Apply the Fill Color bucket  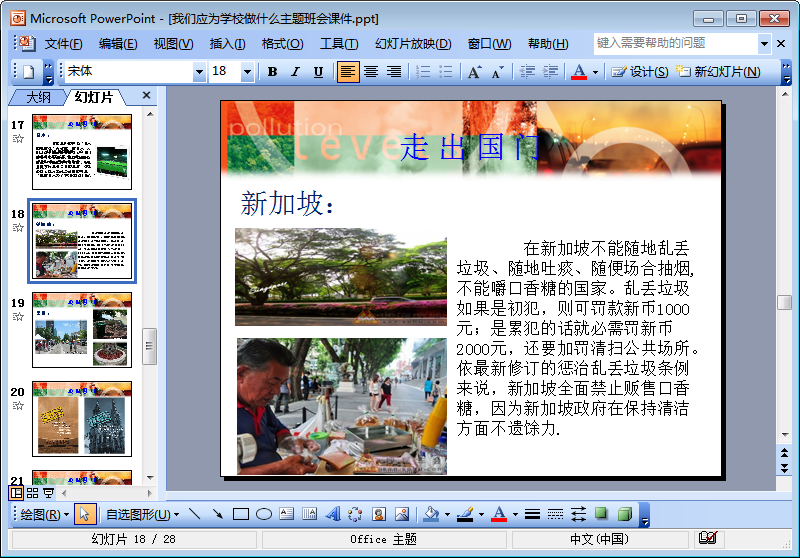(x=431, y=514)
